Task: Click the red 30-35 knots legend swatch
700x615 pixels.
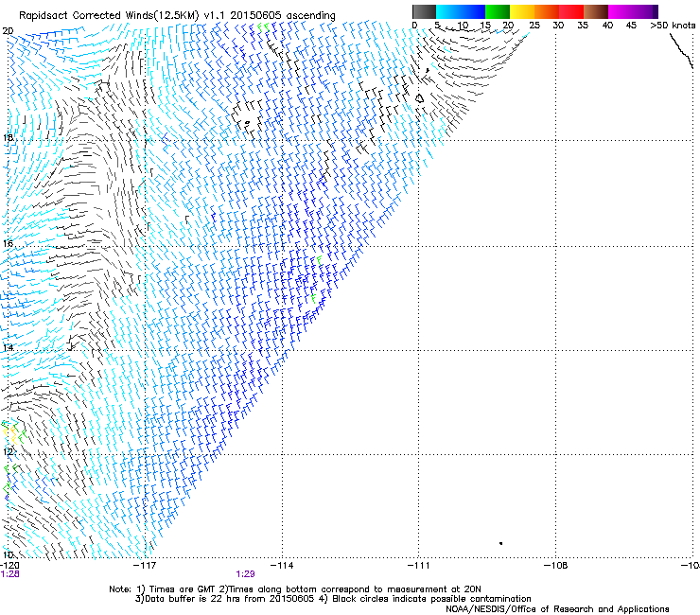Action: [571, 11]
